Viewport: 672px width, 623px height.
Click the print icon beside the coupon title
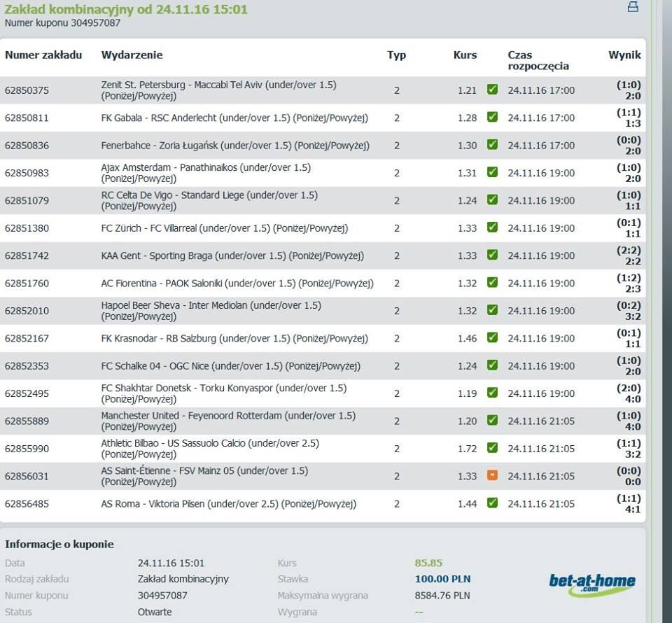pyautogui.click(x=633, y=6)
